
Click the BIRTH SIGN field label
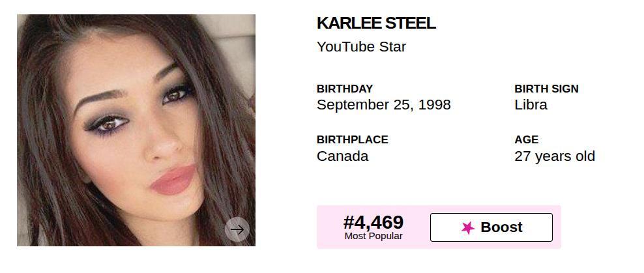[x=546, y=89]
